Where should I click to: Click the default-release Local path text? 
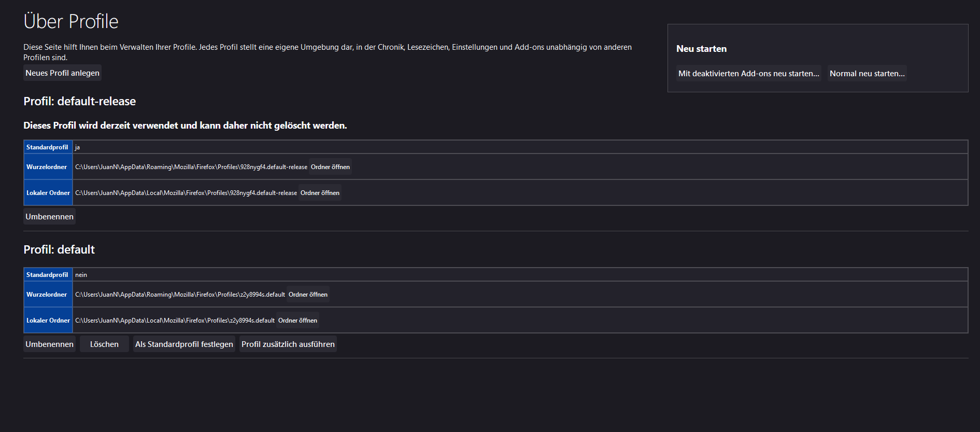[186, 193]
